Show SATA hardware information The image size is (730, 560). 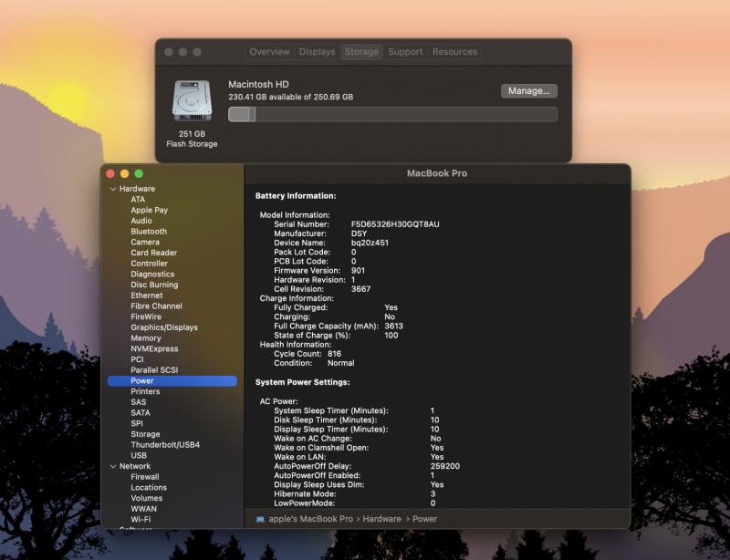141,413
